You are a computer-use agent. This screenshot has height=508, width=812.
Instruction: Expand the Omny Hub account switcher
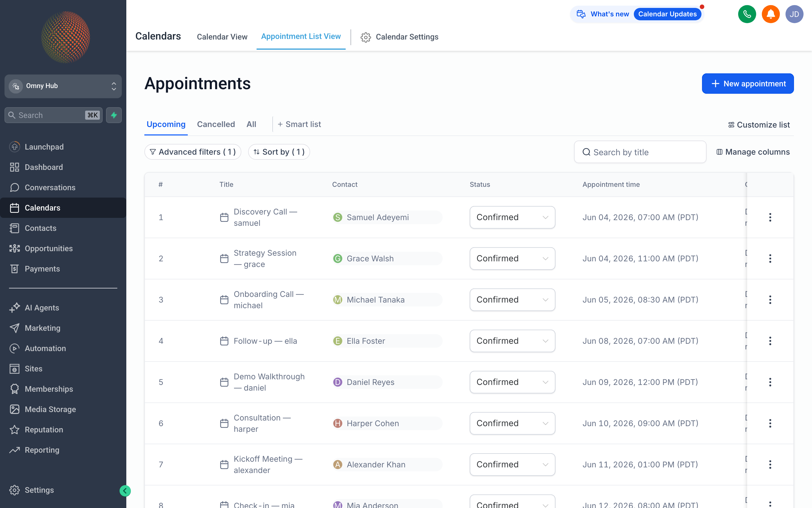click(x=63, y=86)
